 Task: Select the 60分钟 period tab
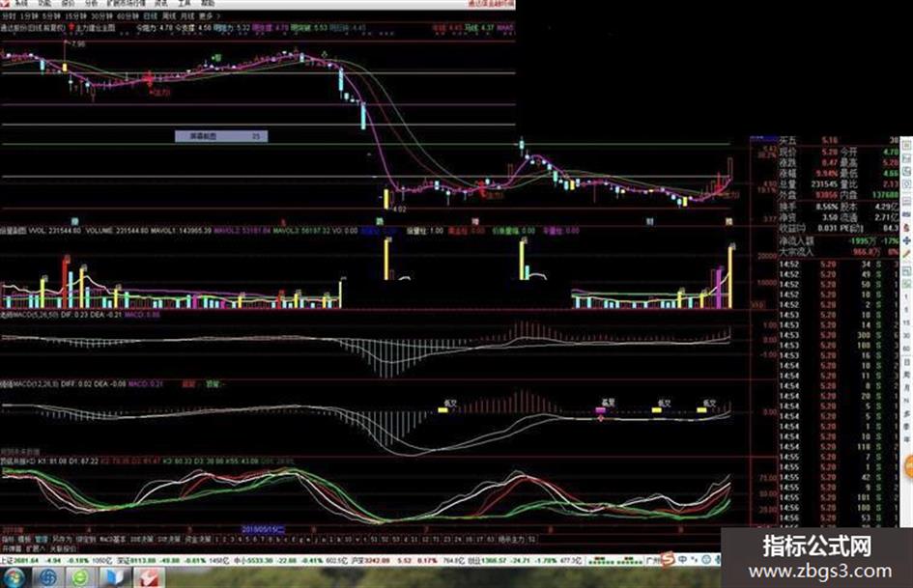pos(128,16)
